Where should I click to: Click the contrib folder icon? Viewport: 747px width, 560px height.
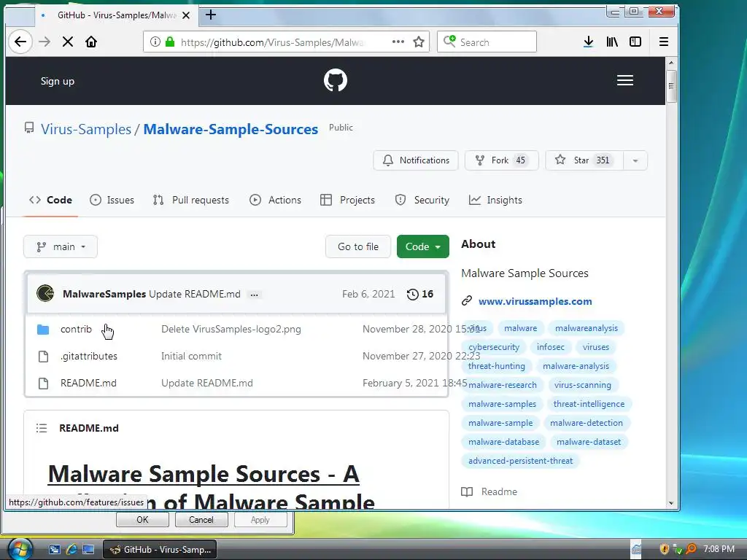tap(43, 329)
